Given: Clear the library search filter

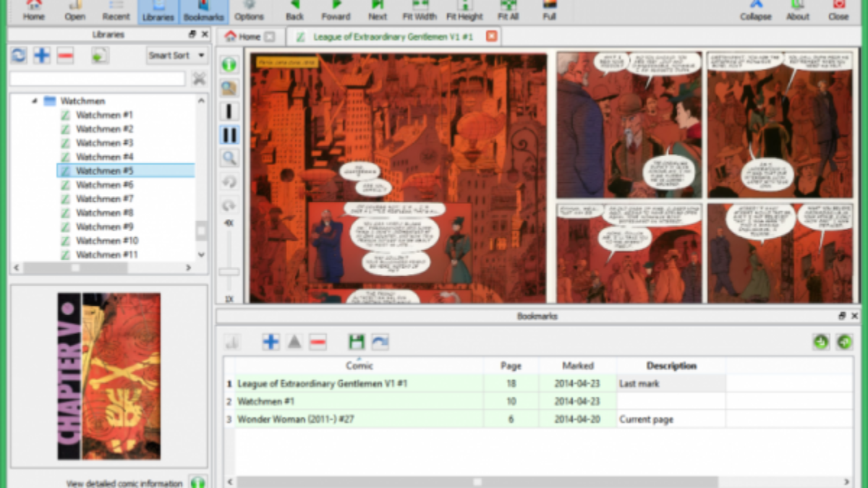Looking at the screenshot, I should pyautogui.click(x=198, y=79).
